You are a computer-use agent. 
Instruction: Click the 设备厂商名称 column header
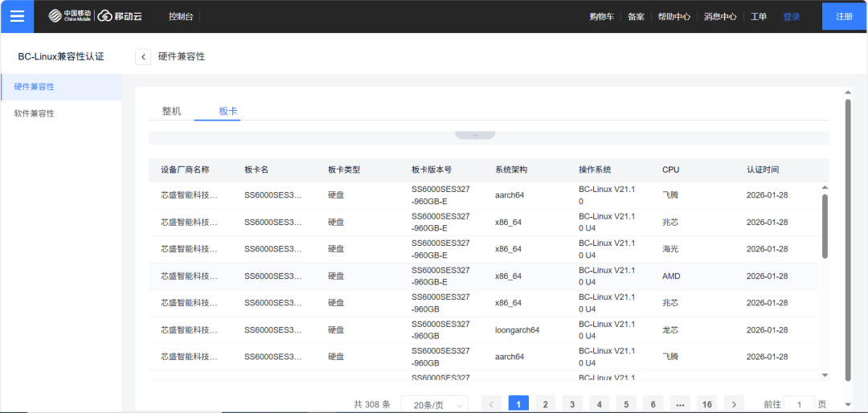point(185,170)
